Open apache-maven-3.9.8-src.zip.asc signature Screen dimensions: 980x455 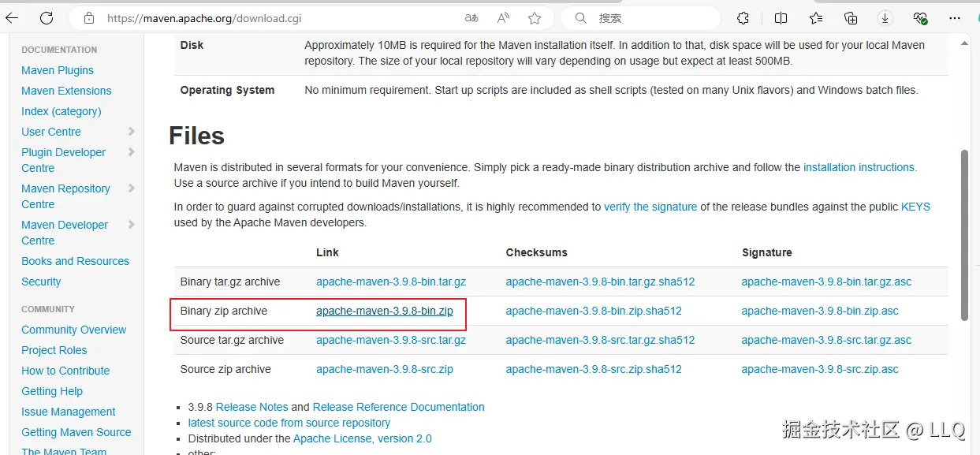coord(820,369)
